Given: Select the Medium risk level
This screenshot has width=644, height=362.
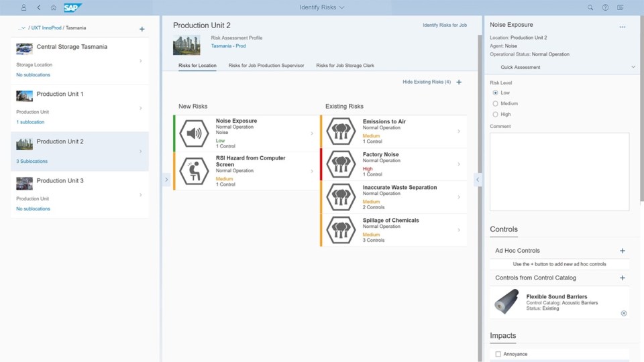Looking at the screenshot, I should pos(495,104).
